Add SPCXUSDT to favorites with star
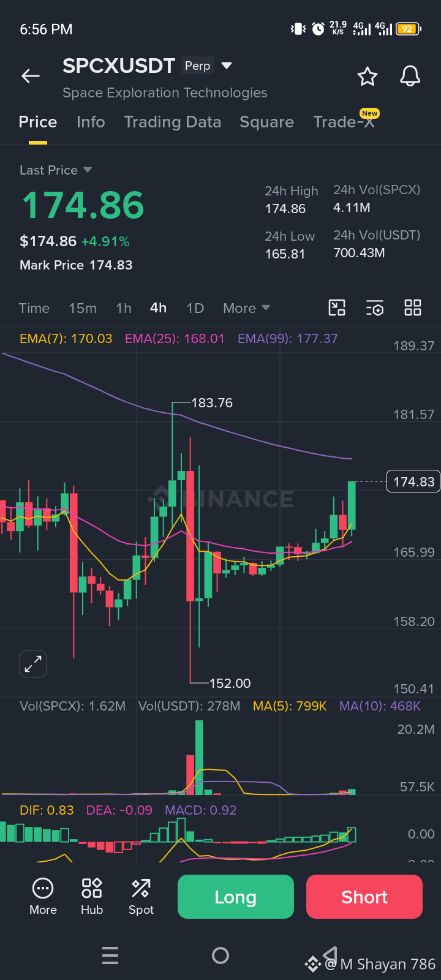 pyautogui.click(x=367, y=77)
